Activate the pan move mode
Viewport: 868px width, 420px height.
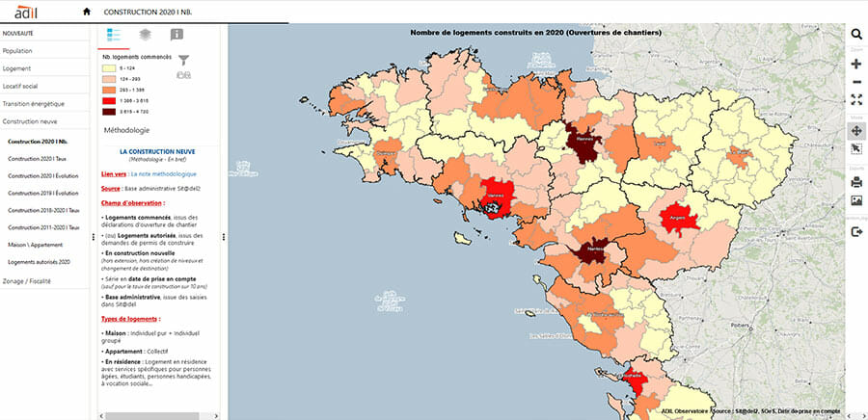pyautogui.click(x=855, y=130)
